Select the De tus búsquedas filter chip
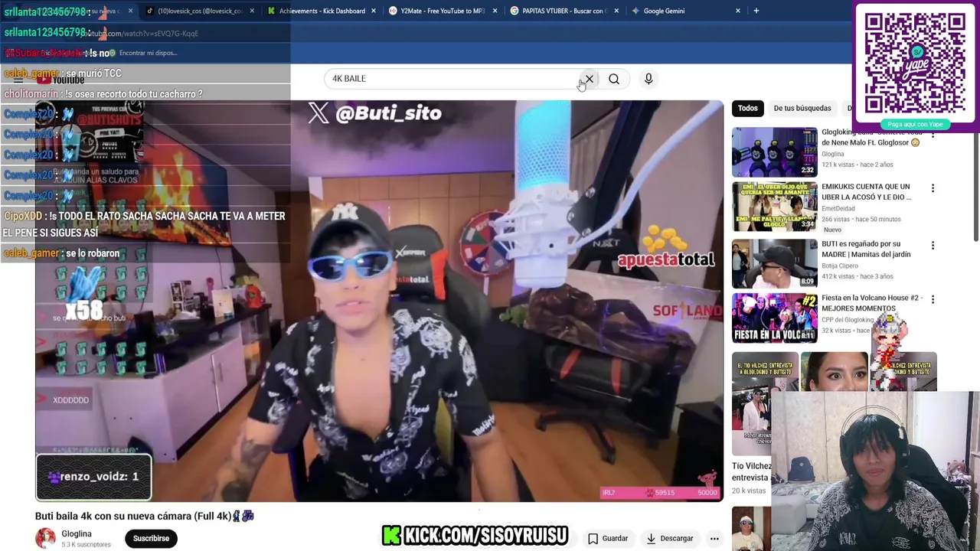Image resolution: width=980 pixels, height=551 pixels. pos(802,108)
